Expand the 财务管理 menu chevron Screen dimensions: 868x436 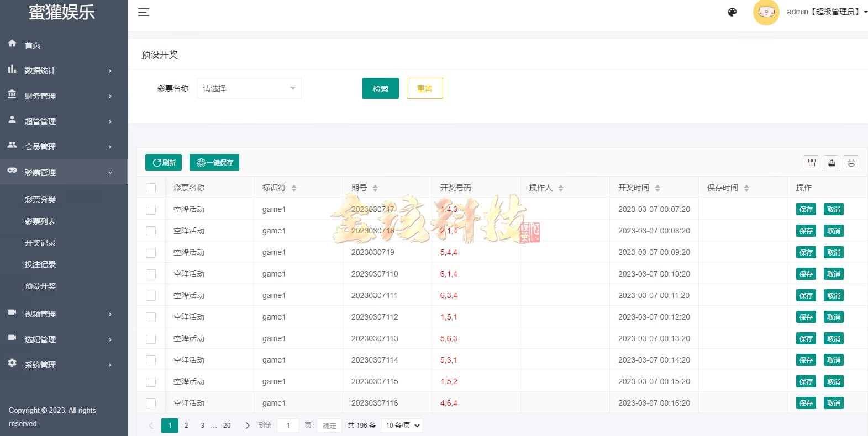[x=110, y=96]
